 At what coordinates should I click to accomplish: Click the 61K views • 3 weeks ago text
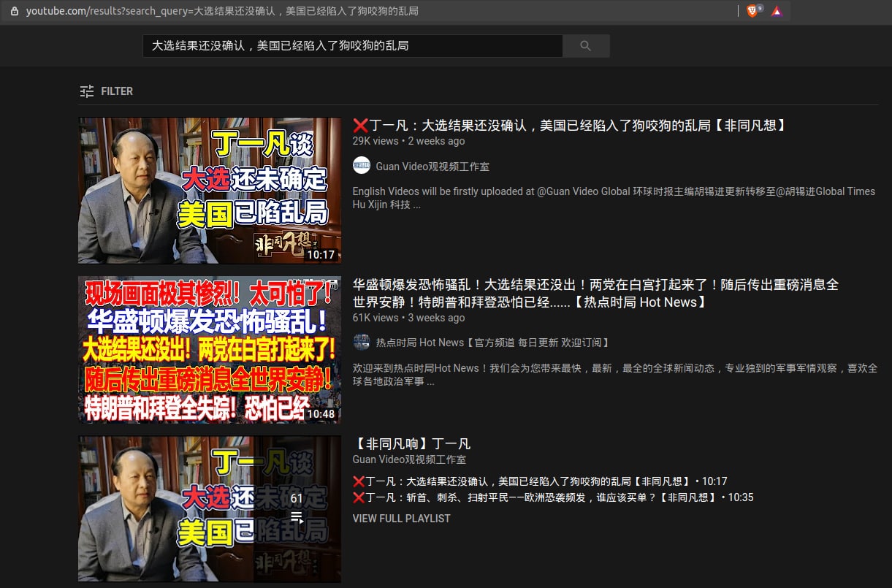click(408, 318)
